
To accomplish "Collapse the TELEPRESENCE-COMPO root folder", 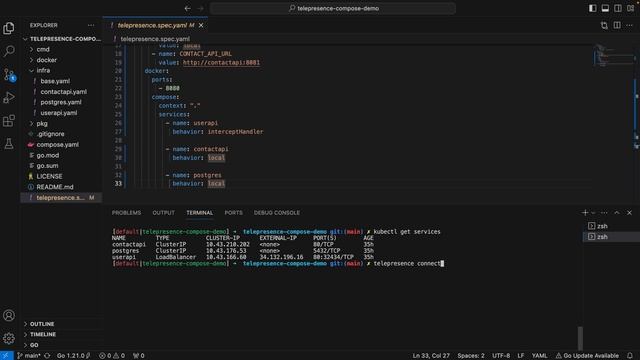I will (x=61, y=39).
